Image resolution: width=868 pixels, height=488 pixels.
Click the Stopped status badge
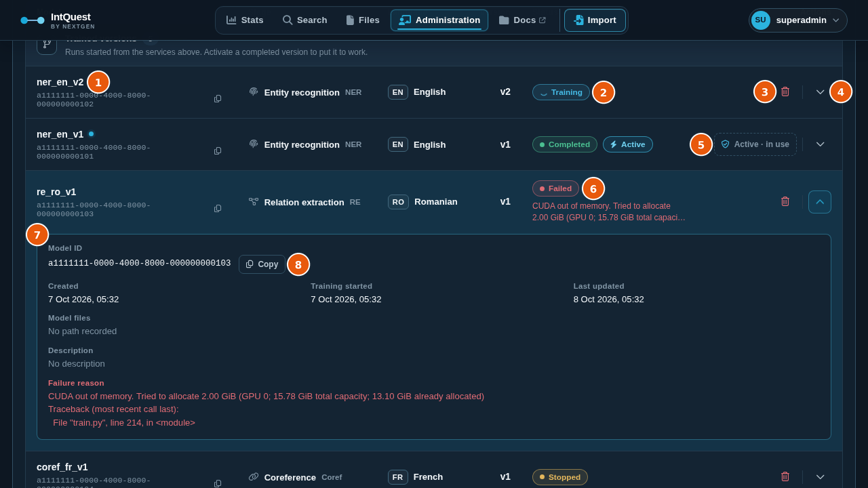click(560, 477)
